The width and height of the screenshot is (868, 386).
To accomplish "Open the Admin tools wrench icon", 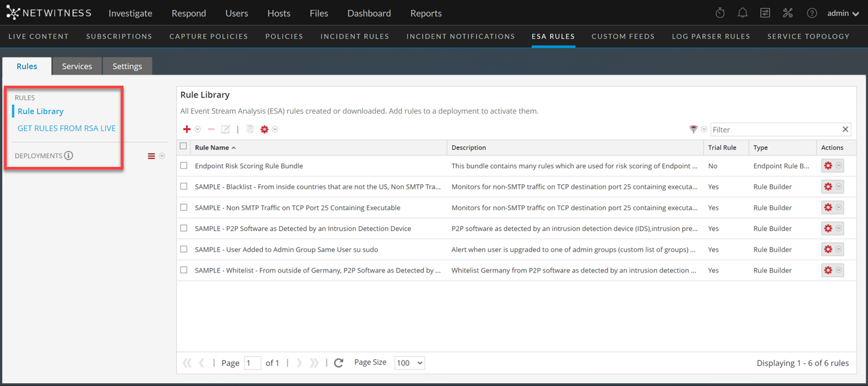I will 788,13.
